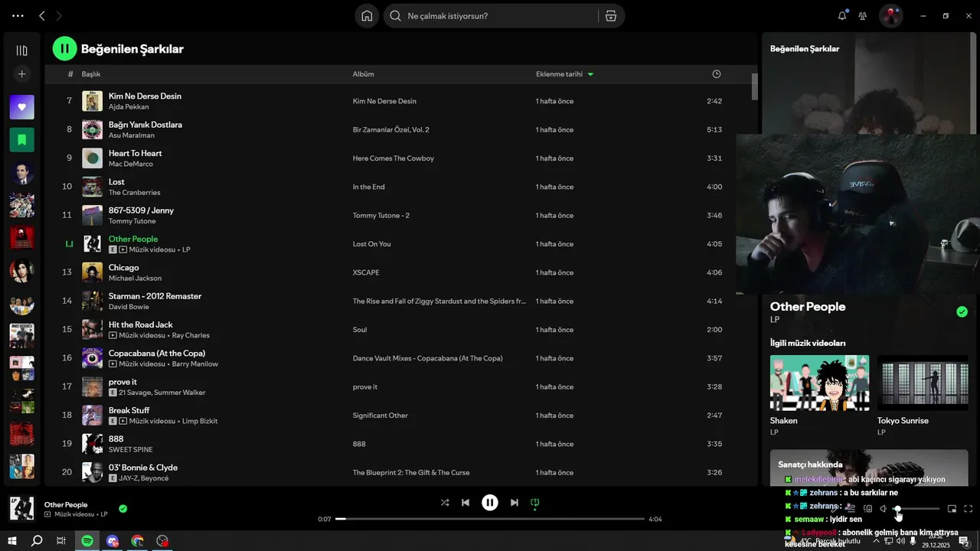Open the Browse icon inside the search bar
Screen dimensions: 980x551
click(x=611, y=15)
